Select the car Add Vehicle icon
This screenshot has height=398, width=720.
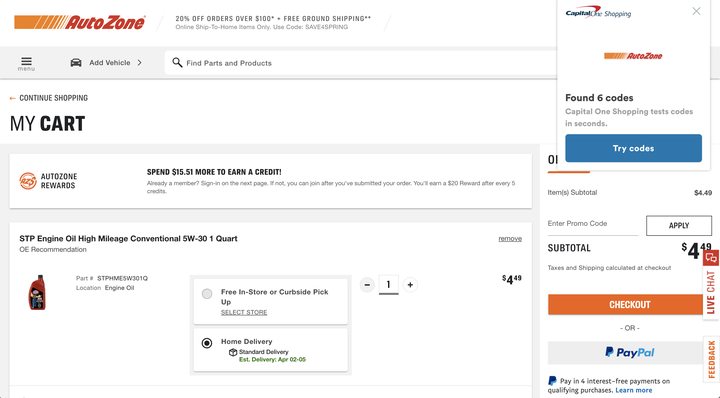(76, 62)
